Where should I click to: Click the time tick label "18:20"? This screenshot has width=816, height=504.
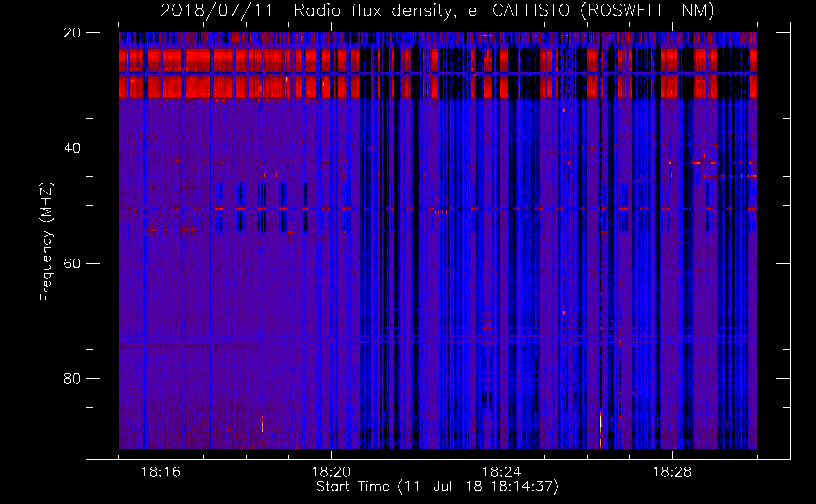point(331,472)
